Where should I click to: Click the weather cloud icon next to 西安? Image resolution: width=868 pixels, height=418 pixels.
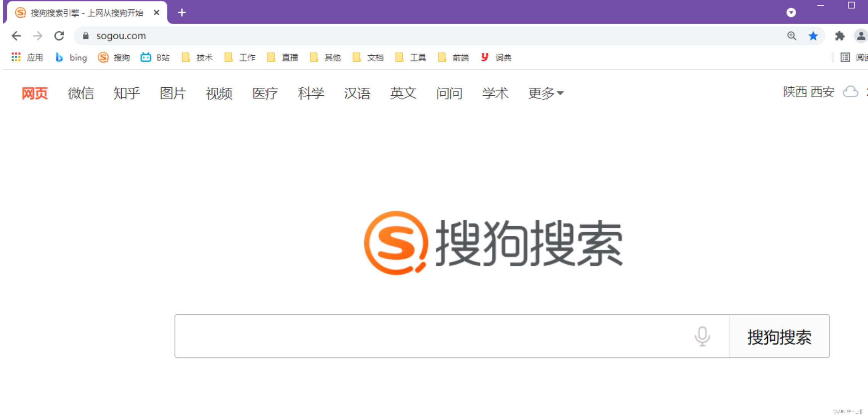click(x=850, y=92)
